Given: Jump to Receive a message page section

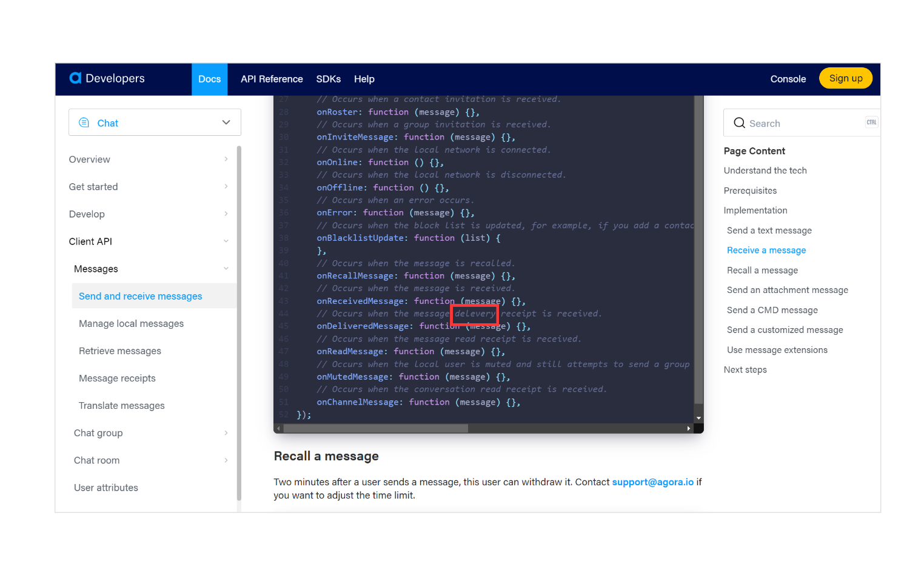Looking at the screenshot, I should tap(766, 250).
